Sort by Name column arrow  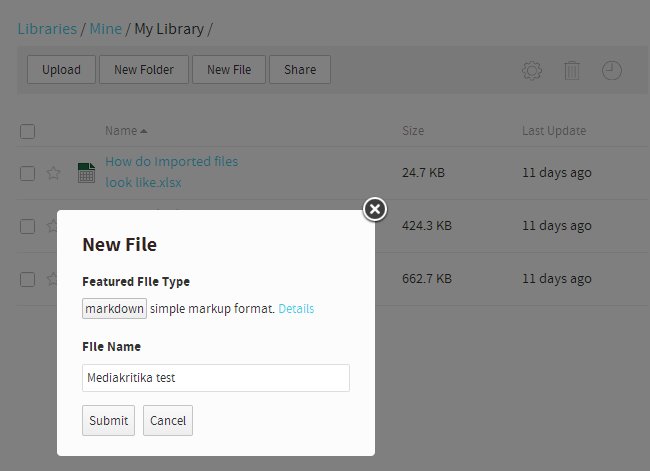point(143,131)
